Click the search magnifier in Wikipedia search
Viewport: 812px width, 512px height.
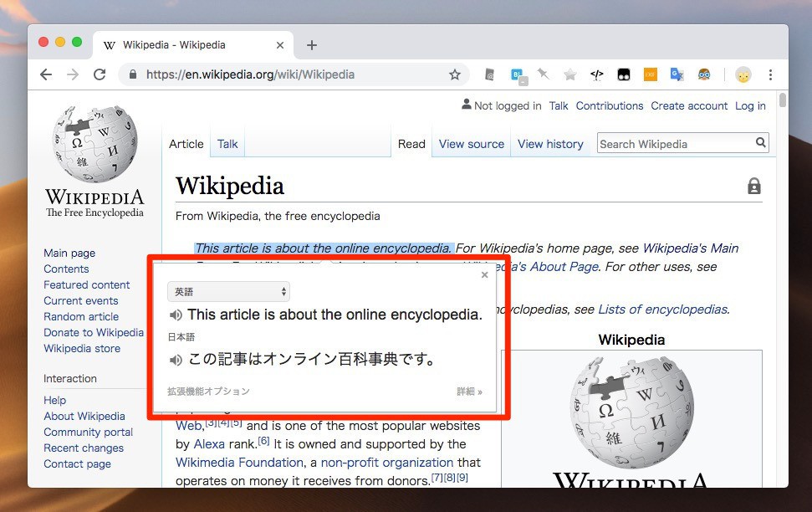click(760, 142)
